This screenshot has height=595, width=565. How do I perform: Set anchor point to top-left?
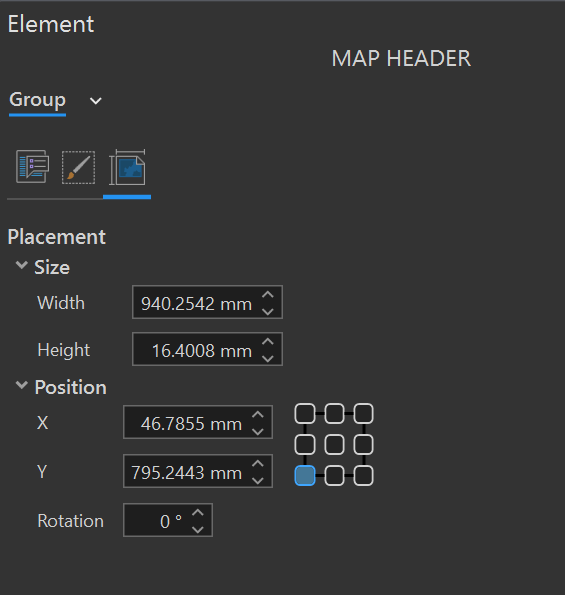(305, 413)
